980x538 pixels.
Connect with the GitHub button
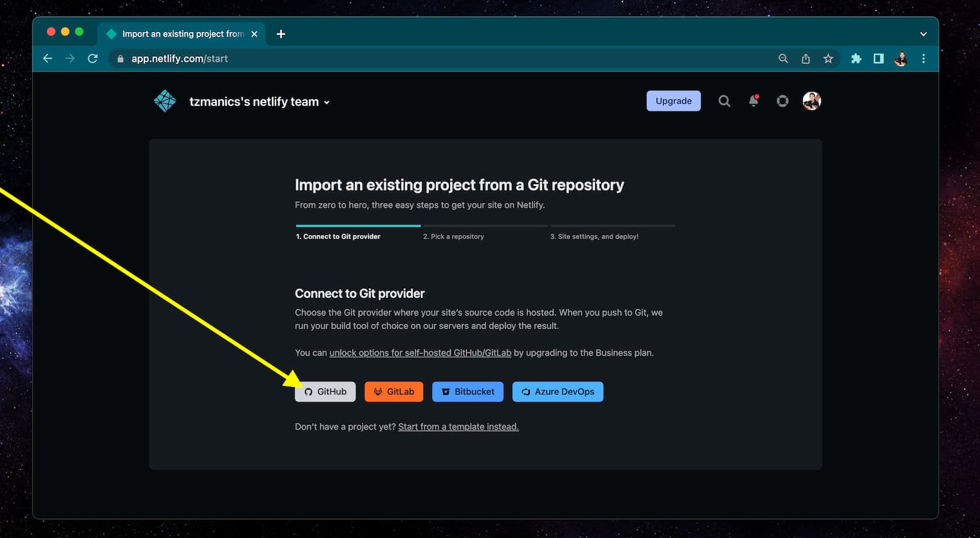point(325,392)
